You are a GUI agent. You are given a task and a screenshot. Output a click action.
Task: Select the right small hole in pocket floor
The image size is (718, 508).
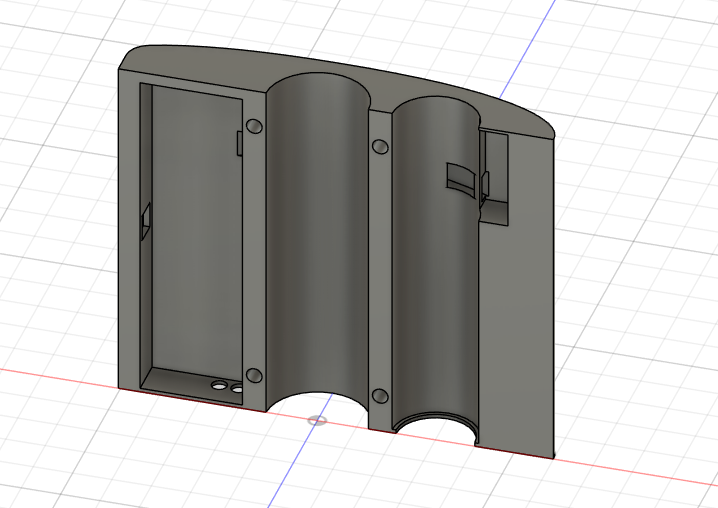tap(237, 389)
